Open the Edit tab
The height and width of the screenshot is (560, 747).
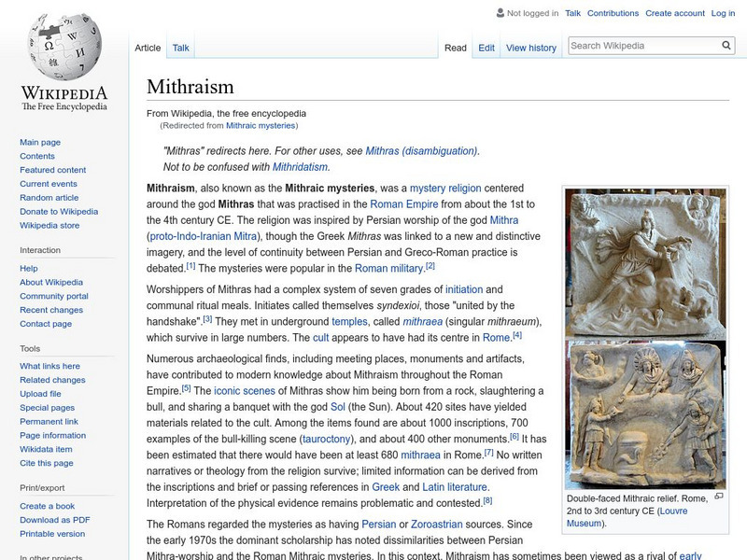click(486, 48)
